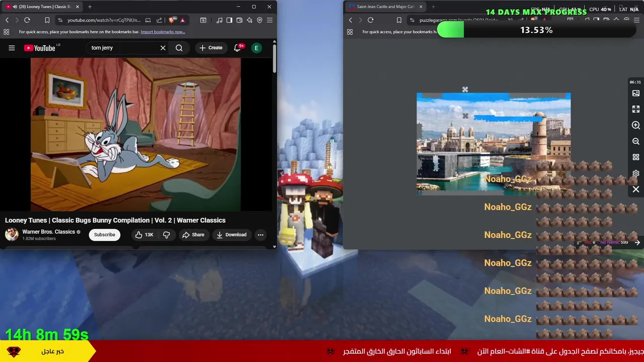The width and height of the screenshot is (644, 362).
Task: Open the apps grid on bookmarks bar
Action: coord(6,32)
